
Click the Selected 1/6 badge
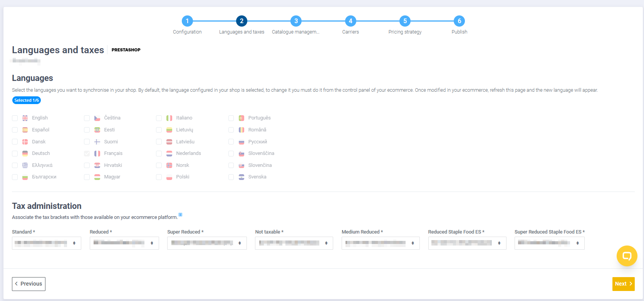click(27, 100)
